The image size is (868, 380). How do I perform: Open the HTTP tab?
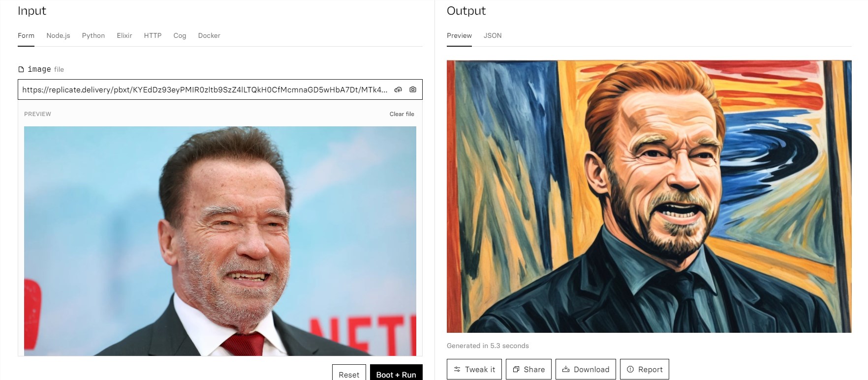153,35
